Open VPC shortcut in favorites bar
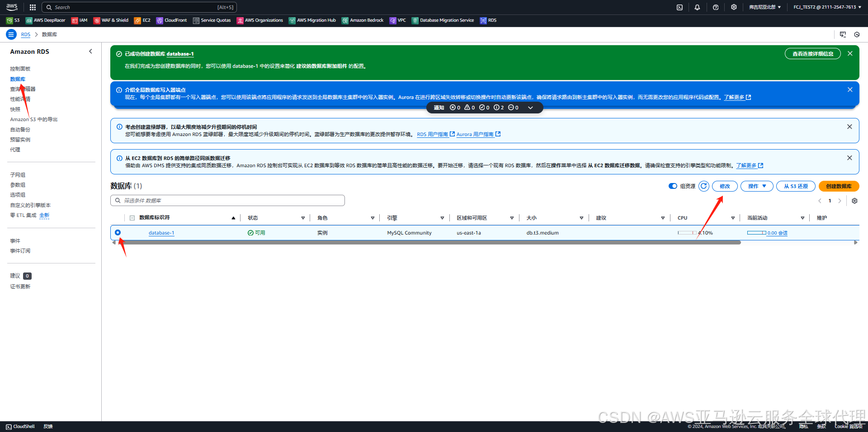The image size is (868, 432). click(398, 20)
